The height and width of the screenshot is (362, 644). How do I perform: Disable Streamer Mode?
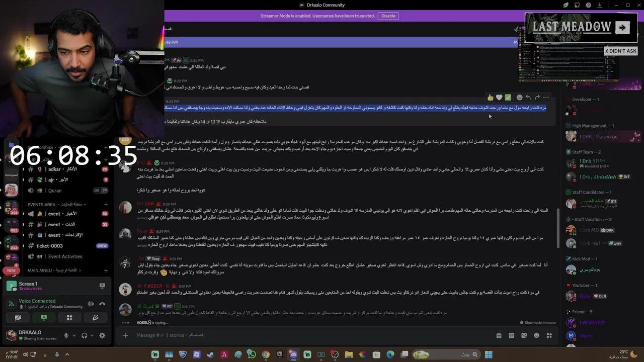tap(388, 16)
